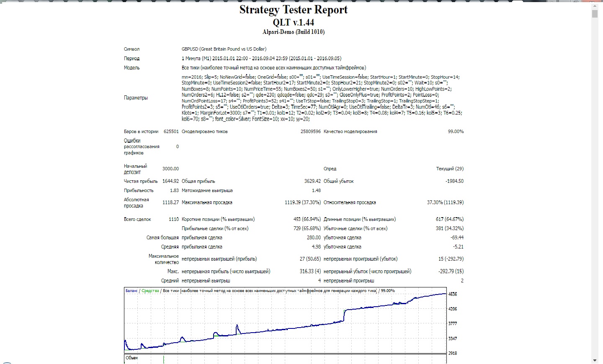Click the profit factor value 1.83
Screen dimensions: 603x364
coord(174,190)
